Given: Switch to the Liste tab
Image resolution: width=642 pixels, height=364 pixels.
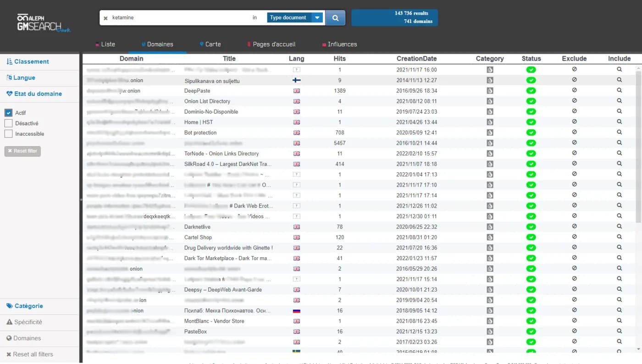Looking at the screenshot, I should tap(105, 44).
